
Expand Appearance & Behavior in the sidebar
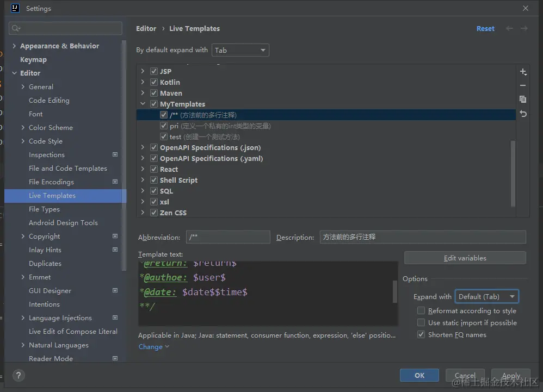pyautogui.click(x=14, y=46)
